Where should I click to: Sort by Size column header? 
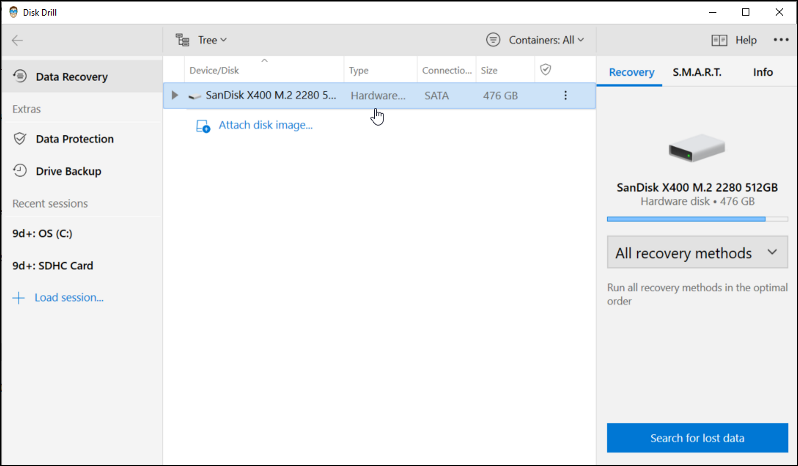(x=505, y=70)
